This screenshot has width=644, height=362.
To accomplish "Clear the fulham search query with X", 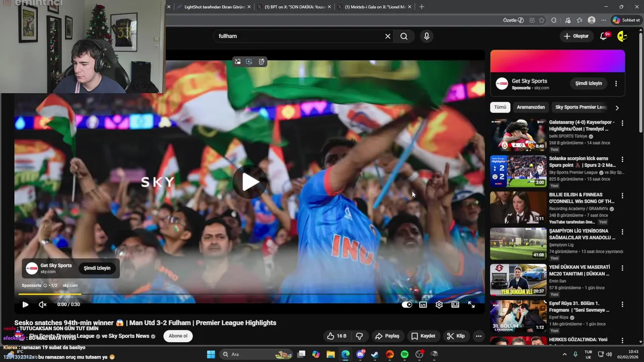I will pos(387,36).
